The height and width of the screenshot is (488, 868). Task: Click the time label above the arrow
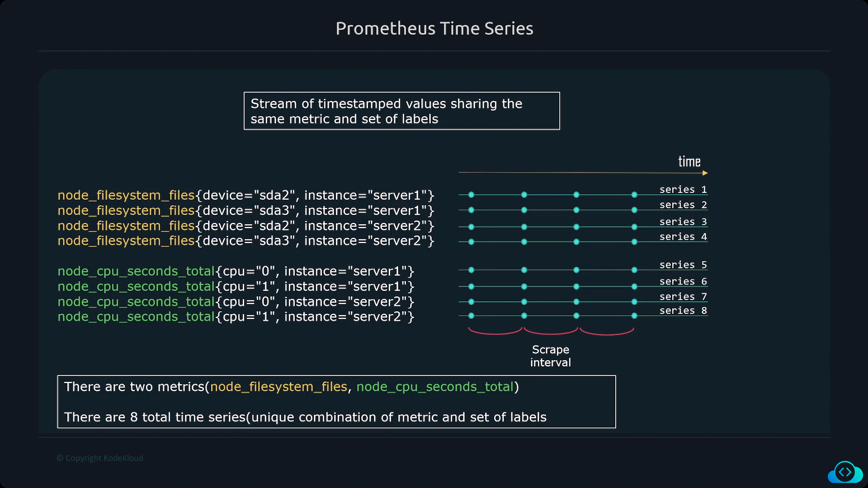pyautogui.click(x=689, y=162)
